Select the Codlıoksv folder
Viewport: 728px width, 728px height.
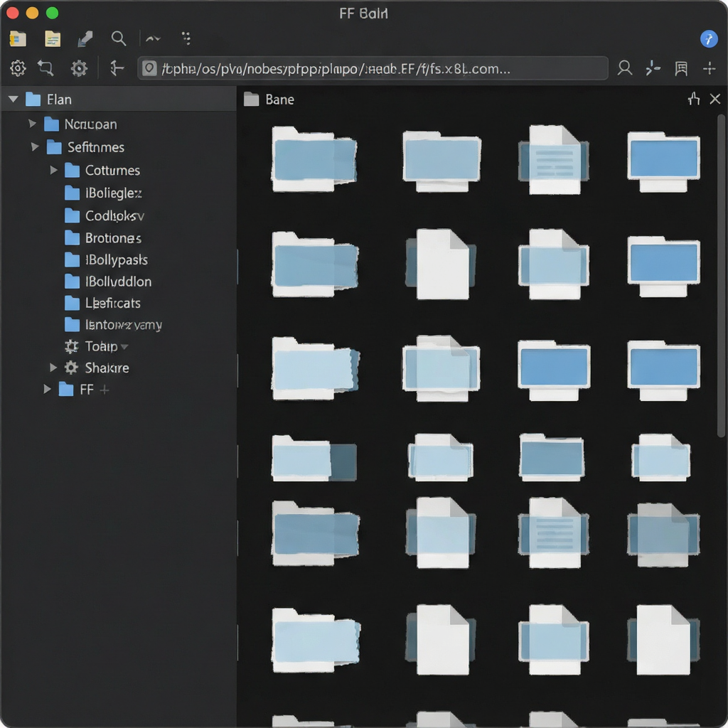(x=105, y=215)
